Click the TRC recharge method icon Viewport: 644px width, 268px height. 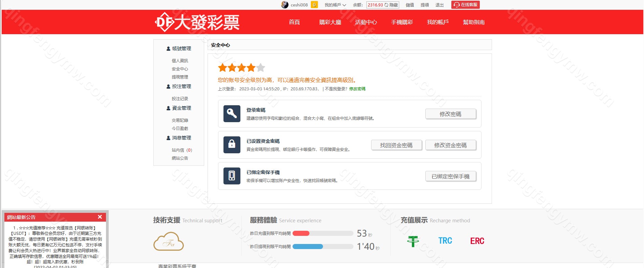[445, 241]
